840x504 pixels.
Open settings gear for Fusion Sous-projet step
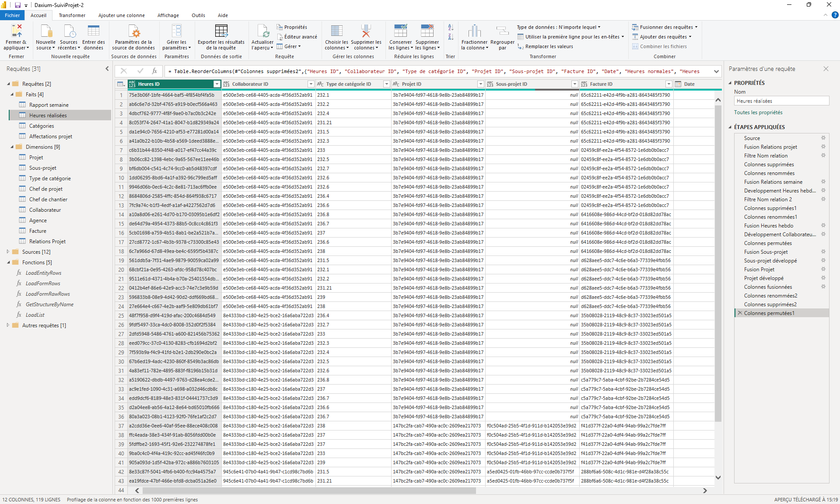(x=824, y=252)
